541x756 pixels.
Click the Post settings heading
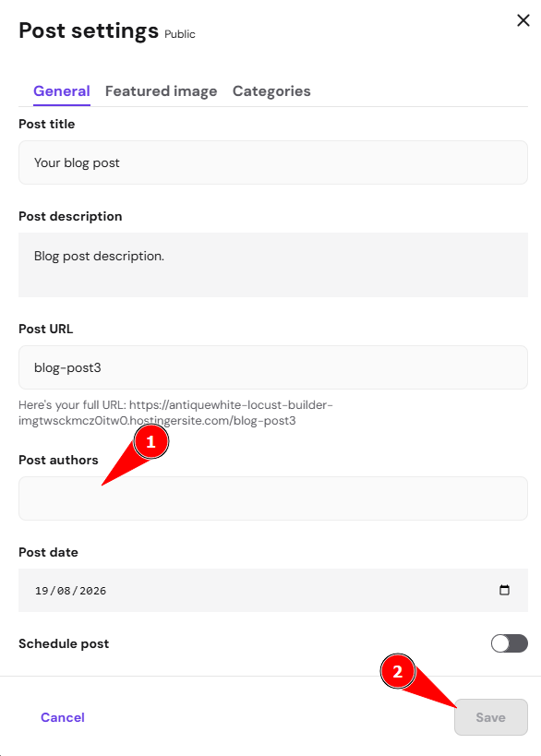click(89, 30)
